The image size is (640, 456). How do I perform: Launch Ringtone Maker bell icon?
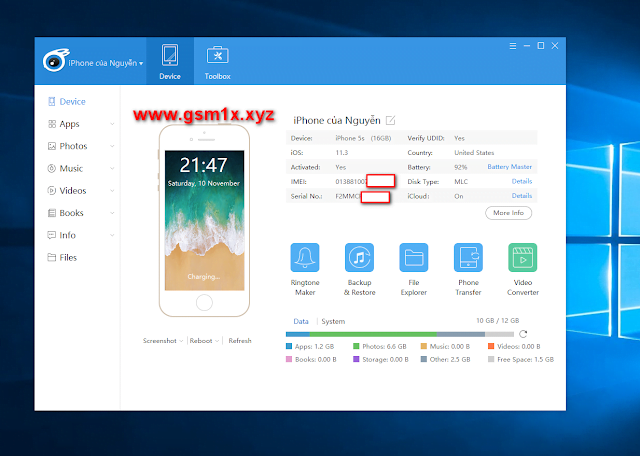[305, 258]
